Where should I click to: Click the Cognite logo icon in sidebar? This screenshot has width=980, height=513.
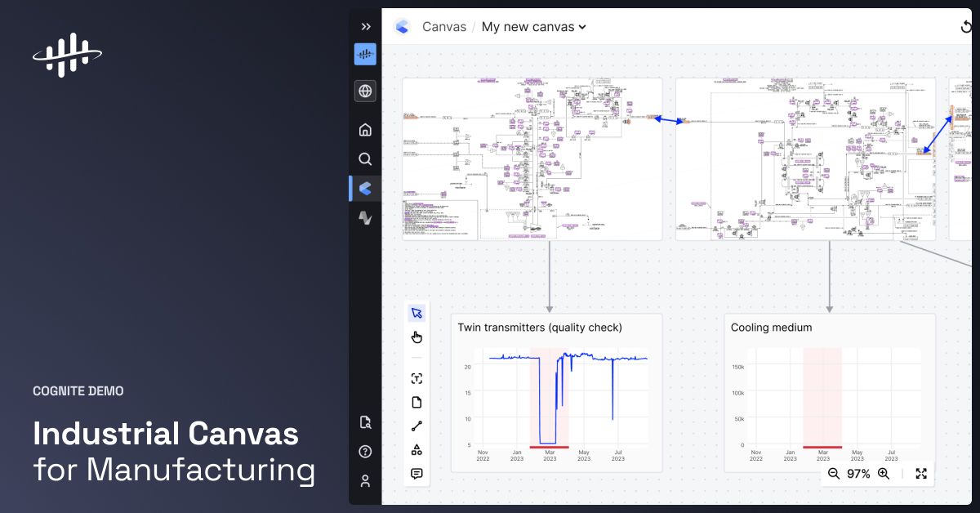click(365, 55)
